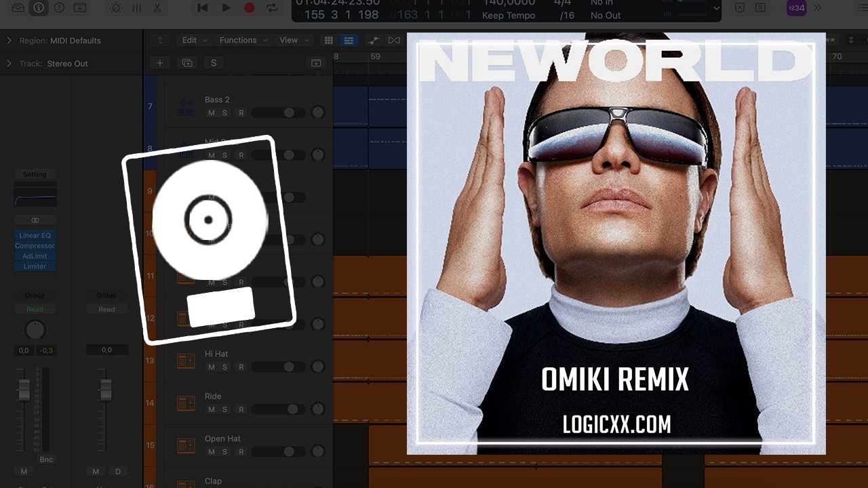The width and height of the screenshot is (868, 488).
Task: Open Quick Help question mark icon
Action: point(59,7)
